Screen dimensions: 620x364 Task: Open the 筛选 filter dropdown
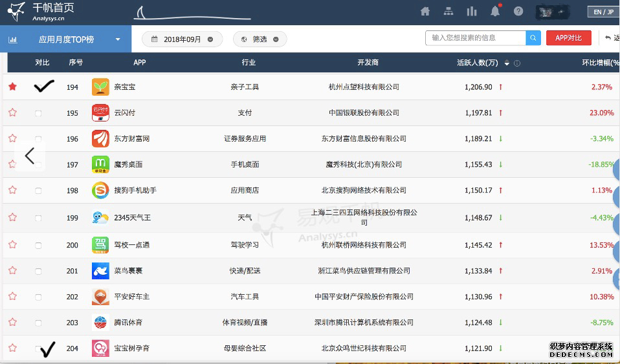coord(260,39)
